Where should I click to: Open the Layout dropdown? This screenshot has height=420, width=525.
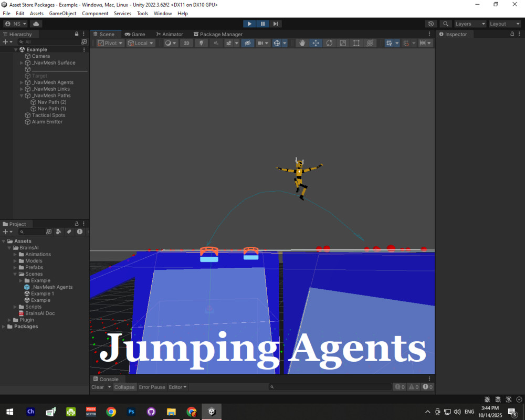click(505, 24)
